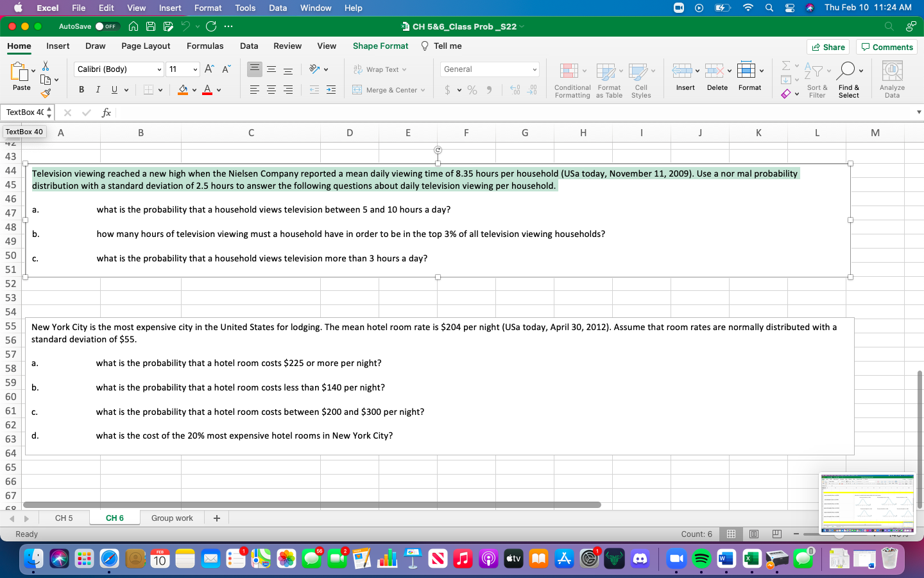Expand the formula bar arrow
Screen dimensions: 924x578
[919, 112]
